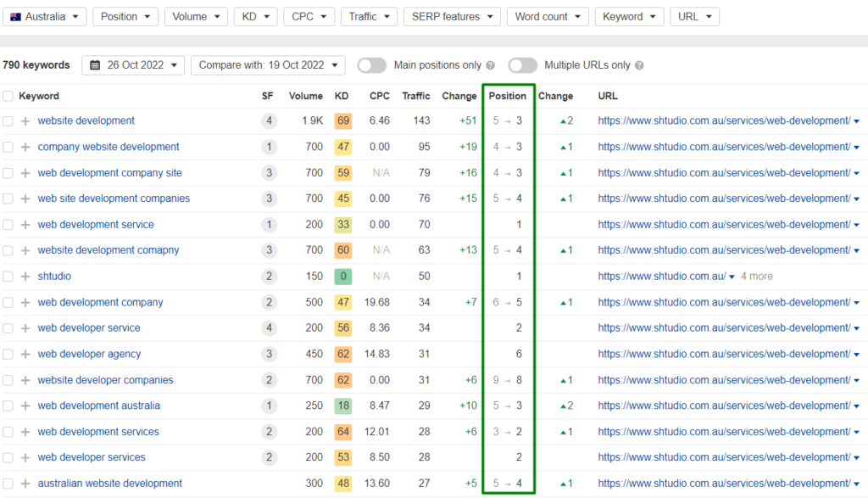Add 'australian website development' with plus icon
868x498 pixels.
click(25, 484)
